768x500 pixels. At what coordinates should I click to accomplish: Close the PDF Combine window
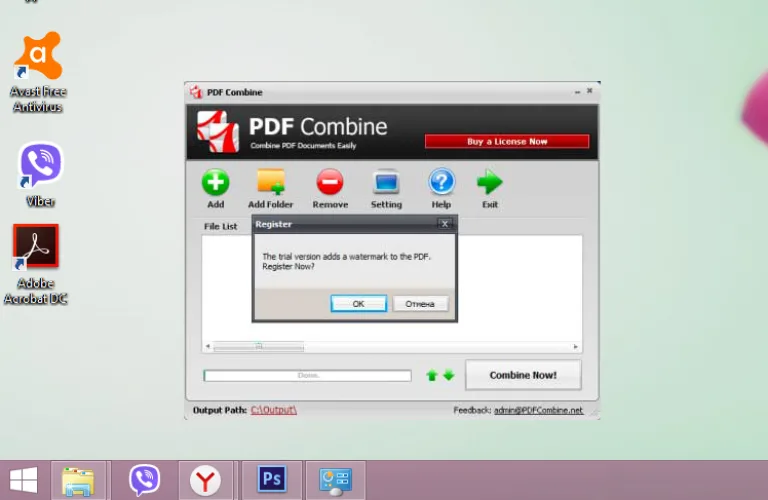pos(590,91)
